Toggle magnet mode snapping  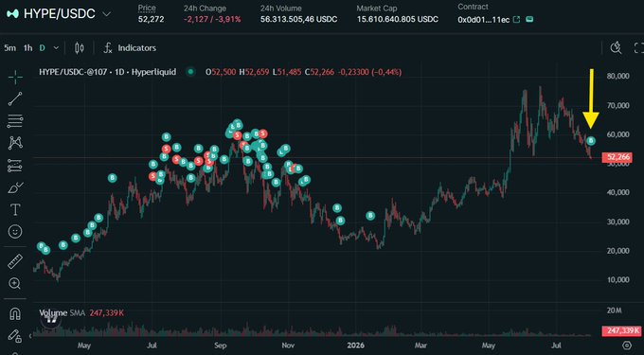(15, 314)
